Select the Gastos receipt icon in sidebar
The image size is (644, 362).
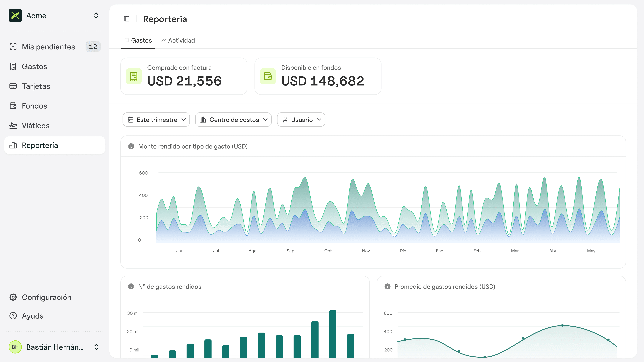pos(13,66)
